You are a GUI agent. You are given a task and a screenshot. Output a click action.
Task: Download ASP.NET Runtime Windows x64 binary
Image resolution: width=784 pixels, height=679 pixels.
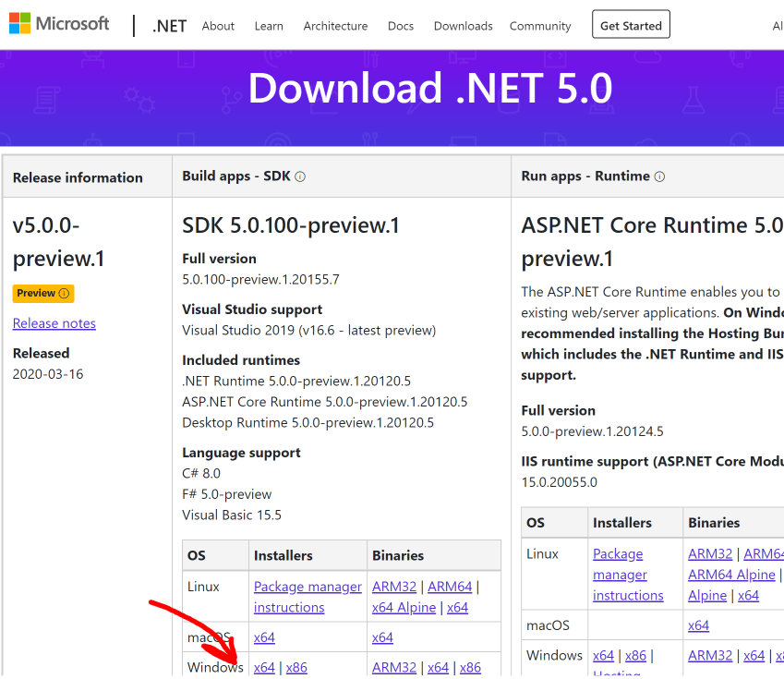[754, 656]
